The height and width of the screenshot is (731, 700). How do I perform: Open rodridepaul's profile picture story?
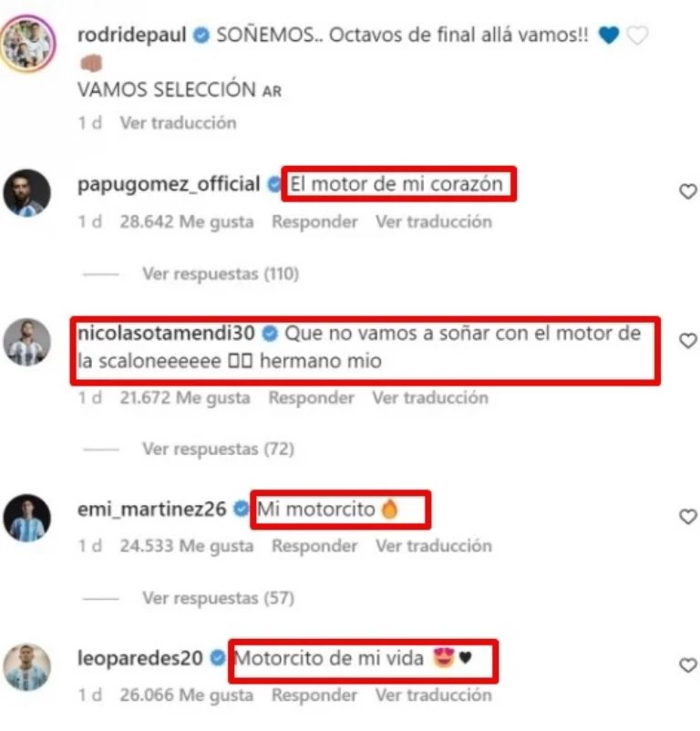28,45
